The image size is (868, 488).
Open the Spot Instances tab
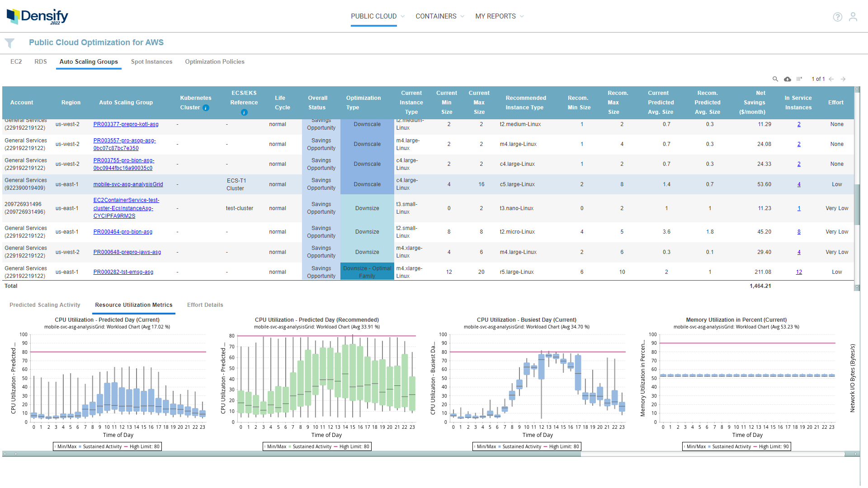point(151,62)
